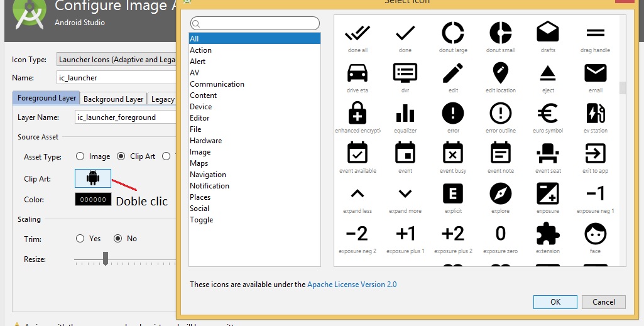
Task: Open the Icon Type dropdown
Action: 116,60
